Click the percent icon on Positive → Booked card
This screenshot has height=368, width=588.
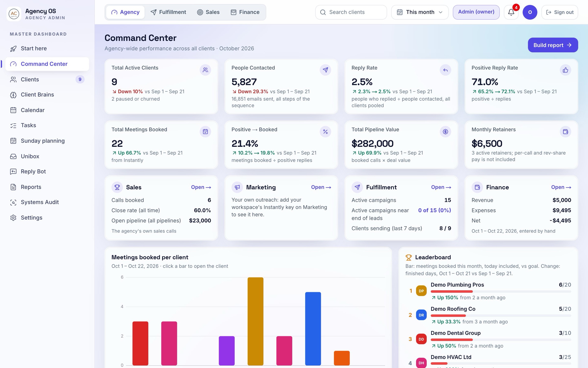(325, 132)
